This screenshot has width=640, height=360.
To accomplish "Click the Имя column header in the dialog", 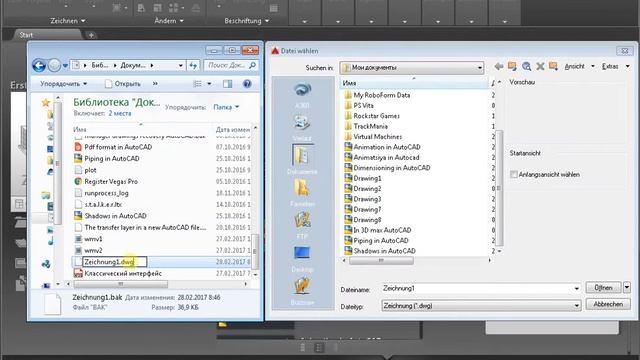I will 414,83.
